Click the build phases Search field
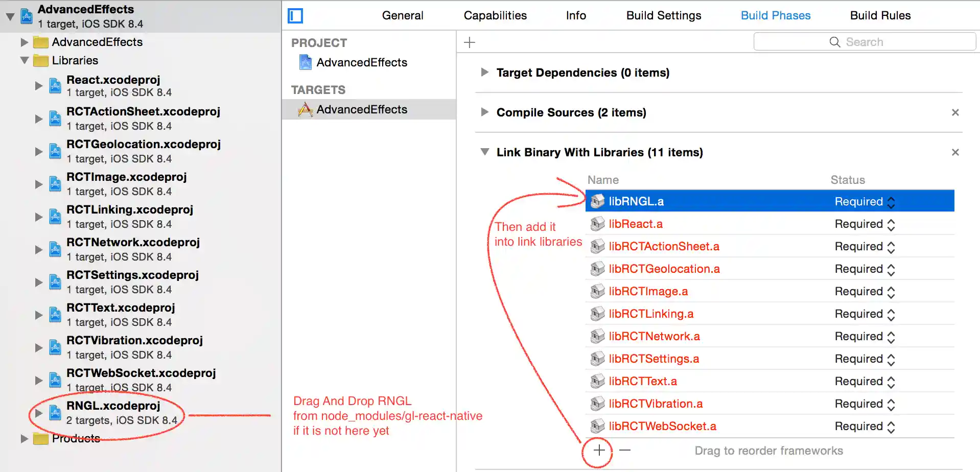The height and width of the screenshot is (472, 980). (x=864, y=42)
